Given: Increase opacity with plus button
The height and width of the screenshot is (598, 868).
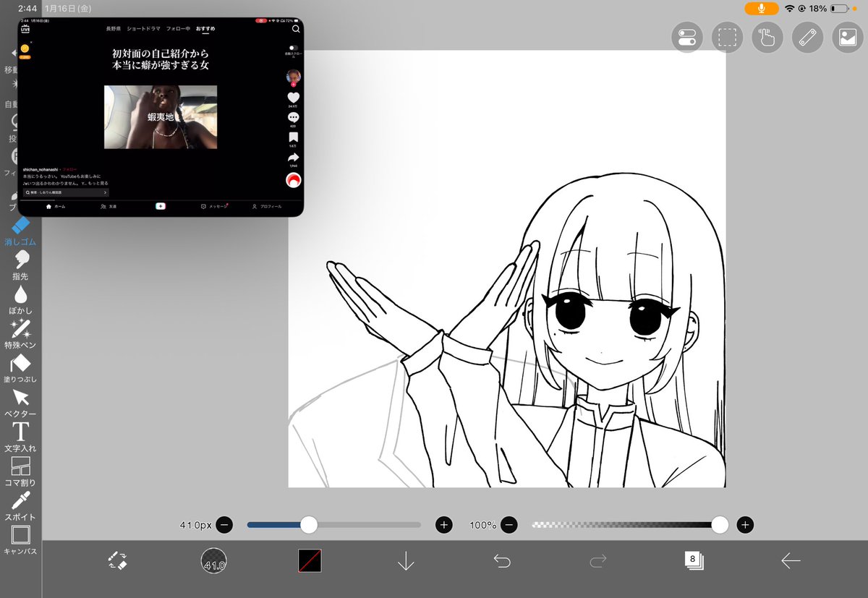Looking at the screenshot, I should (745, 525).
